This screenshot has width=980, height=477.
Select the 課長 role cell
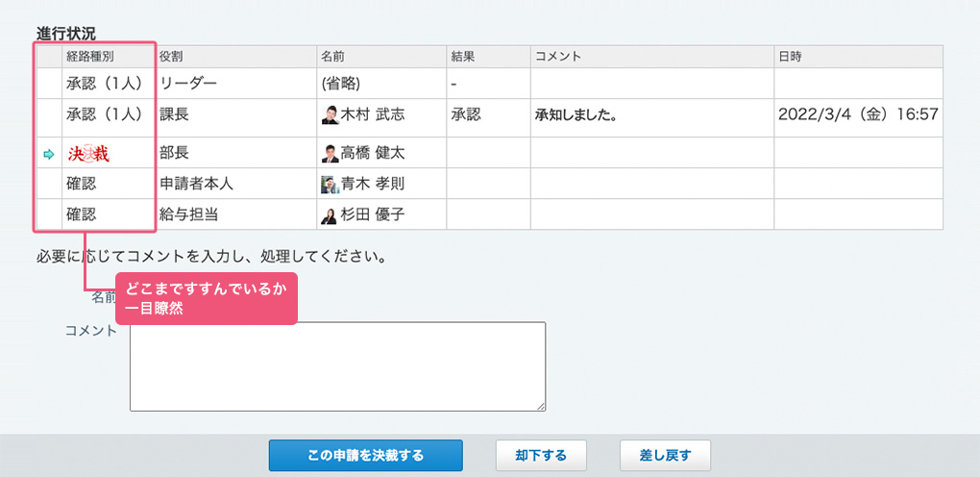(x=235, y=117)
